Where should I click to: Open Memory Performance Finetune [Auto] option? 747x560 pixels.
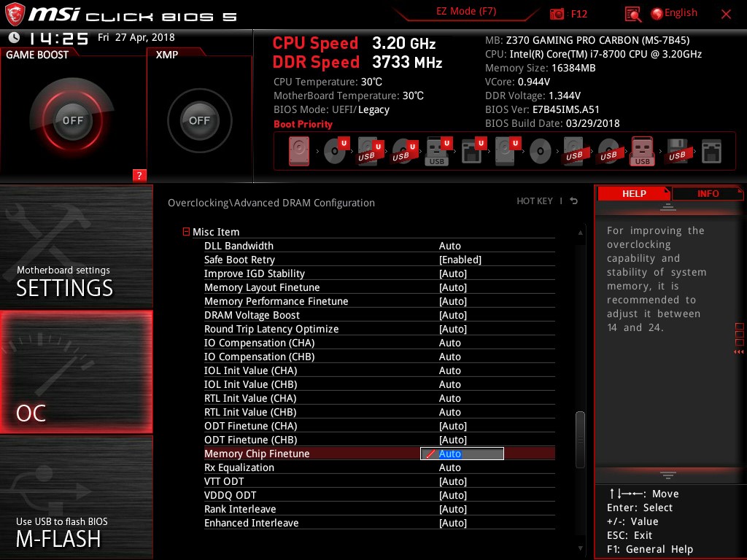[x=452, y=301]
